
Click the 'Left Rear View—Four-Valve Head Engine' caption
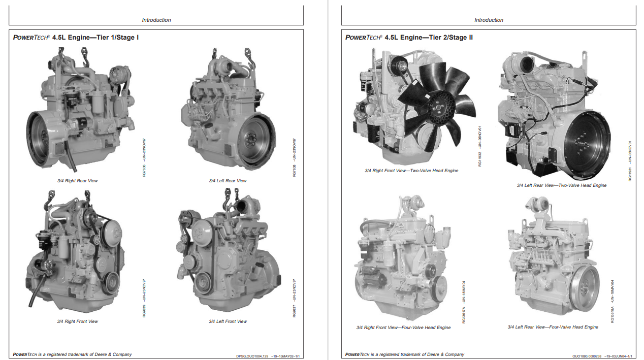tap(553, 327)
